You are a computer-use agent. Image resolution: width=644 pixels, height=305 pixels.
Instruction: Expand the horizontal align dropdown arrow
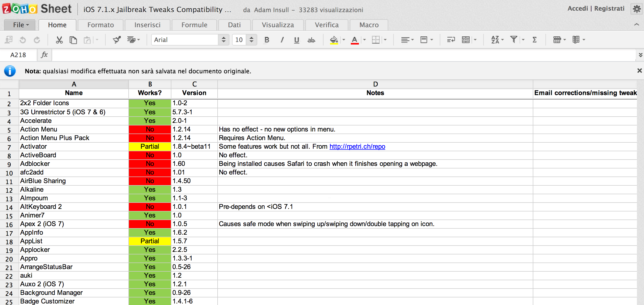click(412, 40)
